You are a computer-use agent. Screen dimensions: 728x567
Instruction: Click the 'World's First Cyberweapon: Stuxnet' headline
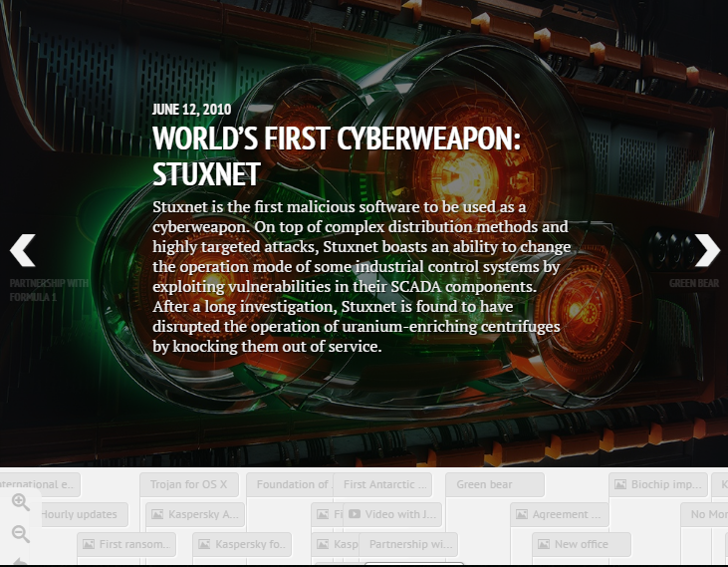coord(337,156)
